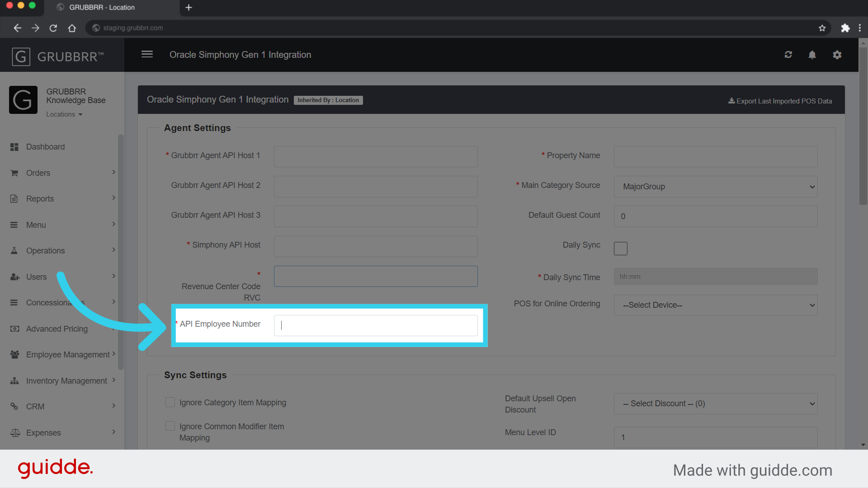Viewport: 868px width, 488px height.
Task: Check Ignore Category Item Mapping
Action: click(170, 402)
